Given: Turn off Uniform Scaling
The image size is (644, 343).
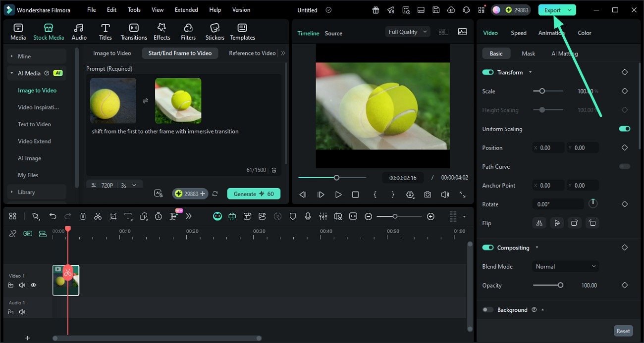Looking at the screenshot, I should point(624,129).
